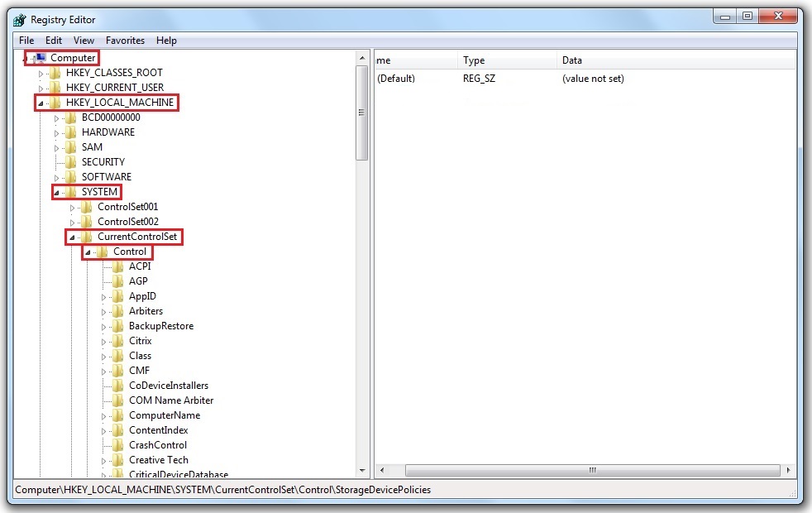Image resolution: width=812 pixels, height=513 pixels.
Task: Click the Arbiters folder icon
Action: [x=118, y=311]
